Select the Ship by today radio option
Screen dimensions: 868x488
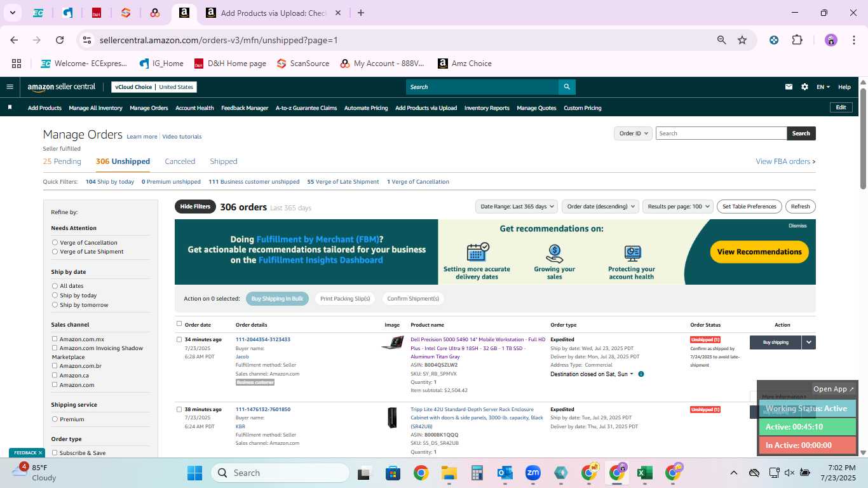point(55,295)
